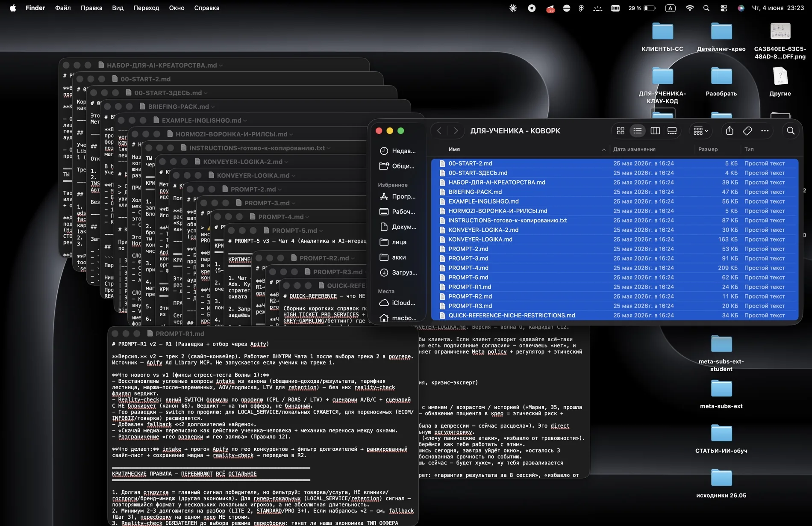
Task: Select BRIEFING-PACK.md in the file list
Action: pos(615,192)
